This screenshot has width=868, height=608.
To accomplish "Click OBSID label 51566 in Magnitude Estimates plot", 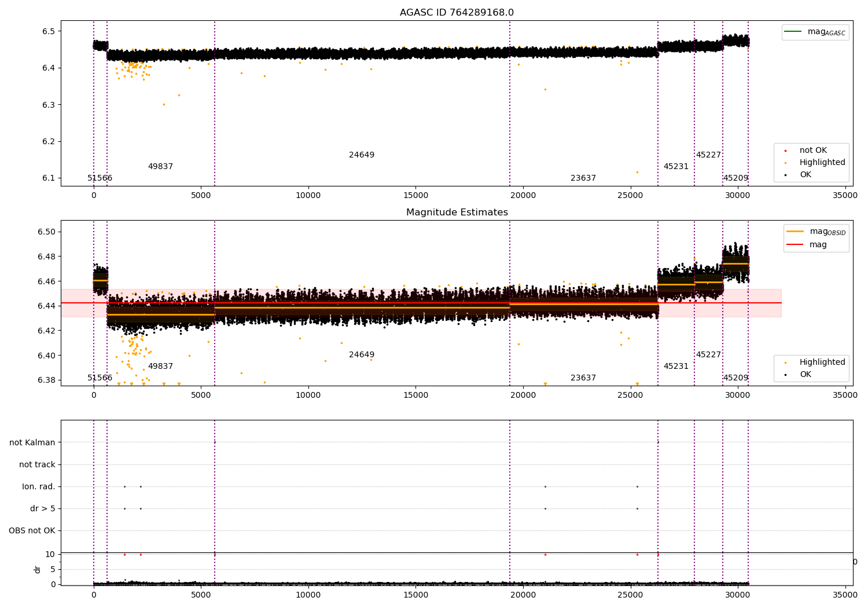I will tap(100, 378).
